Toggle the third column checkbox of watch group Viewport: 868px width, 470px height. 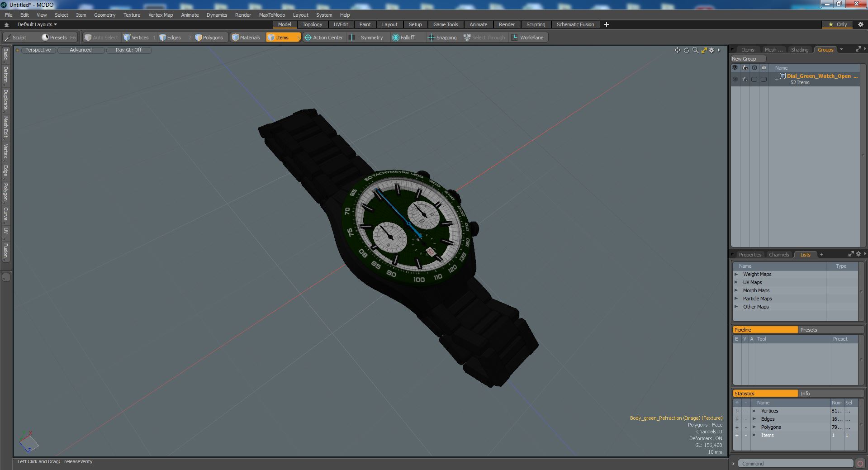click(754, 79)
